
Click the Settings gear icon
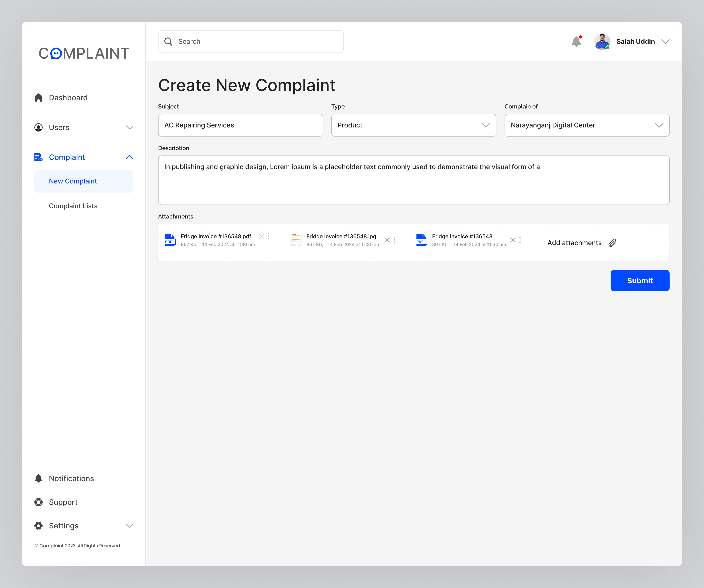tap(38, 526)
